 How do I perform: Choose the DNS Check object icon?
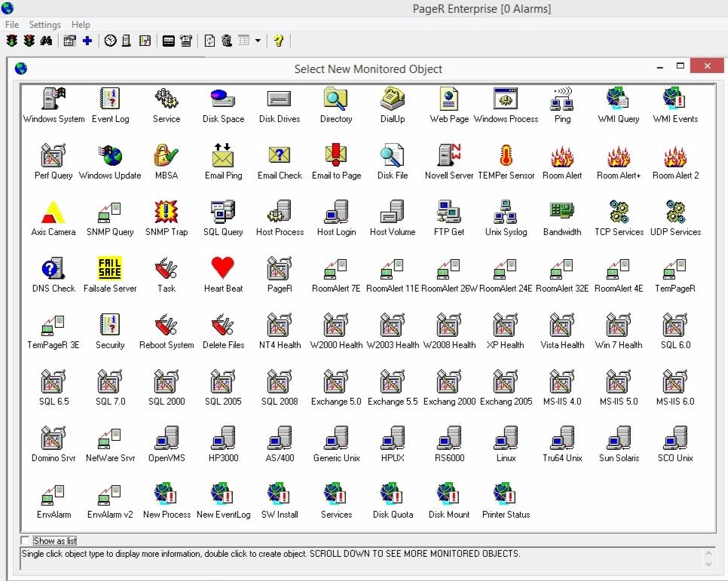(54, 268)
